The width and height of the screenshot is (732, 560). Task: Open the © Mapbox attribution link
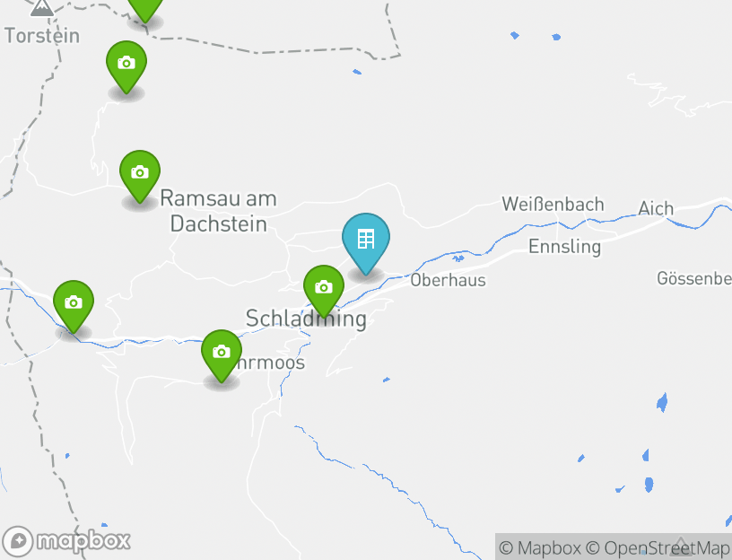[x=540, y=547]
